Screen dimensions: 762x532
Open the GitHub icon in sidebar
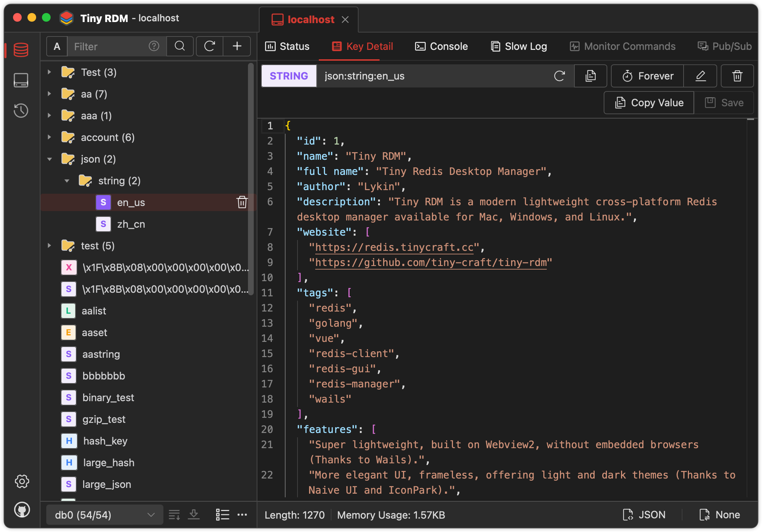(22, 510)
